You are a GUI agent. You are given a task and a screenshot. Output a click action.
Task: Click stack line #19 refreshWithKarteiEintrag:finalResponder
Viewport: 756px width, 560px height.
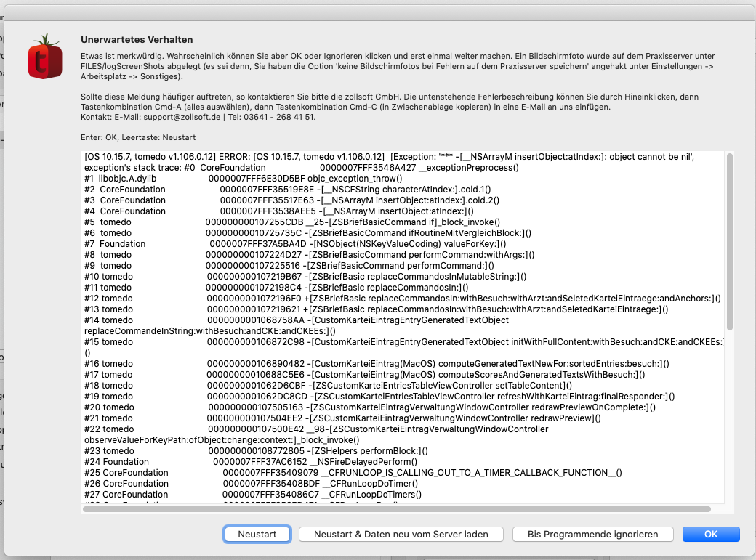click(380, 396)
